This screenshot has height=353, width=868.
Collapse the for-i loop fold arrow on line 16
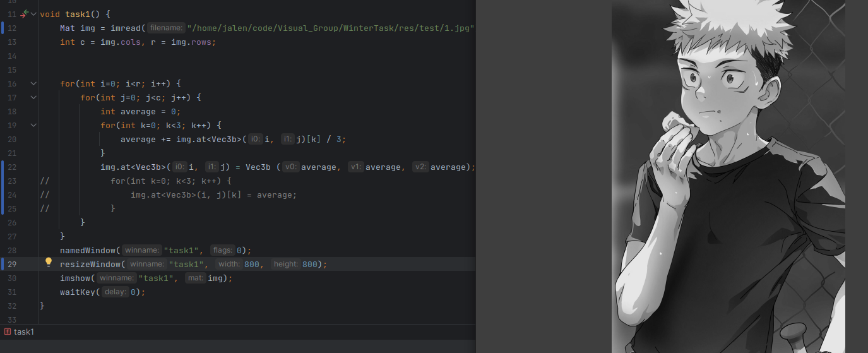click(33, 83)
